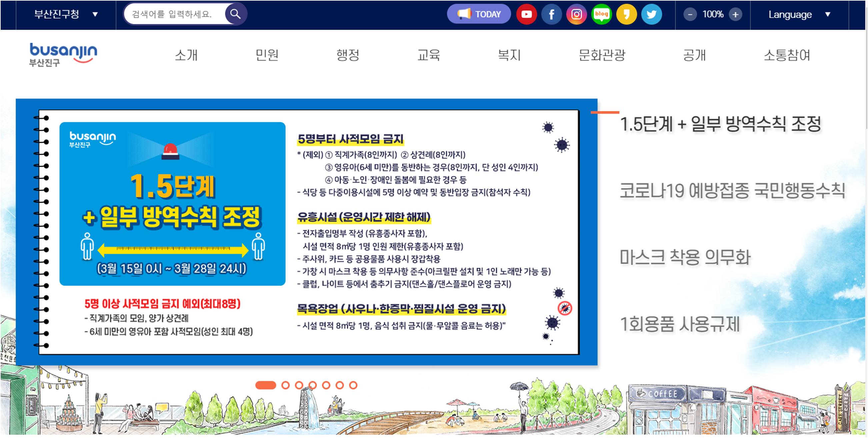Select the fourth carousel slide dot
Screen dimensions: 868x438
(312, 385)
